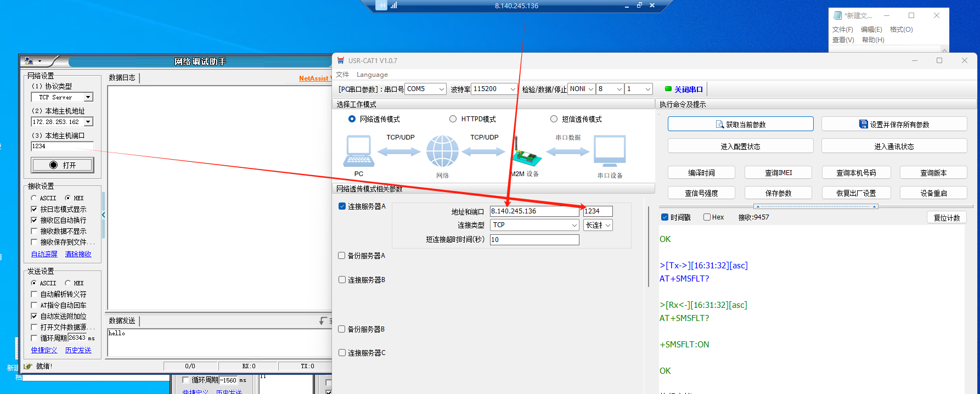
Task: Enable 连接服务器C checkbox
Action: pyautogui.click(x=342, y=353)
